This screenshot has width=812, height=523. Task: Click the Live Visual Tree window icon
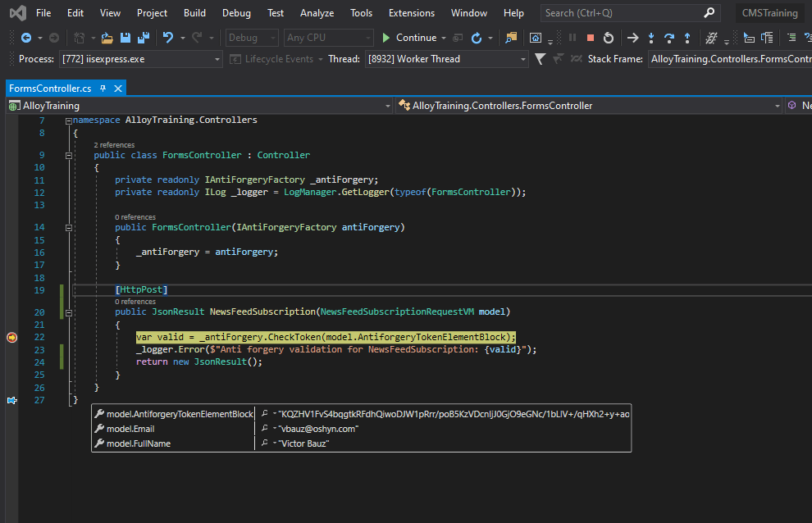[x=536, y=38]
